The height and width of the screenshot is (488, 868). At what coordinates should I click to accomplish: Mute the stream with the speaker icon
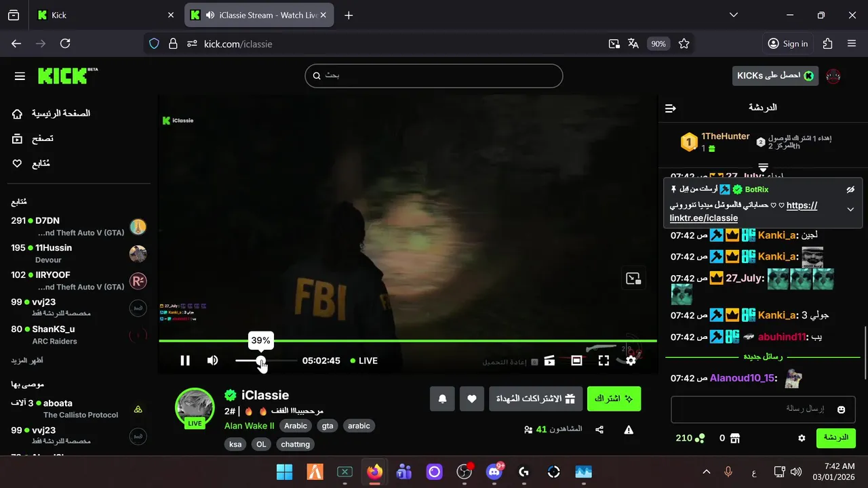point(213,361)
